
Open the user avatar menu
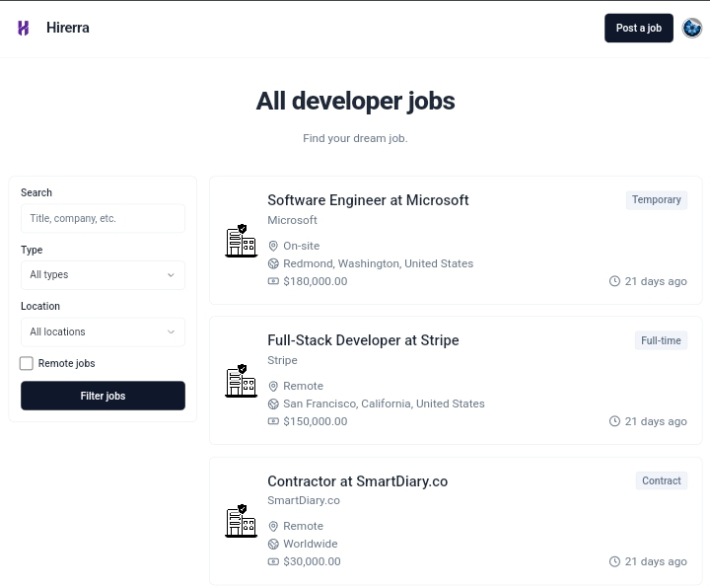pyautogui.click(x=692, y=28)
